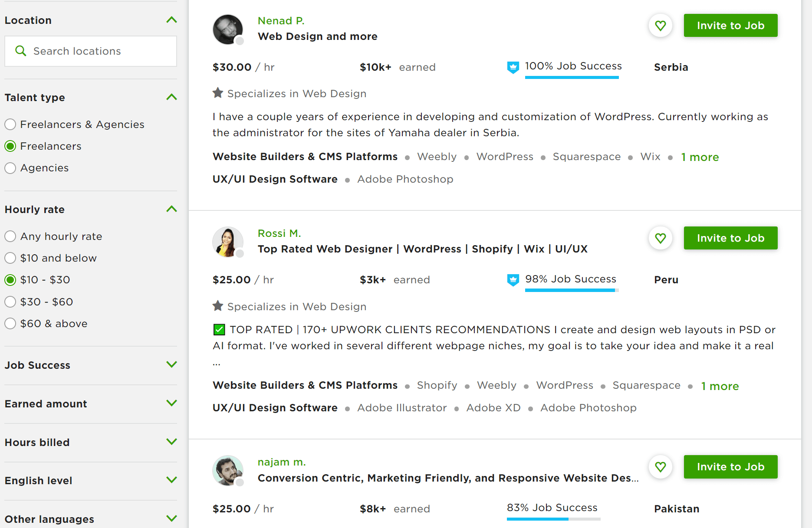Image resolution: width=812 pixels, height=528 pixels.
Task: Click star icon beside Rossi's Web Design specialization
Action: [218, 306]
